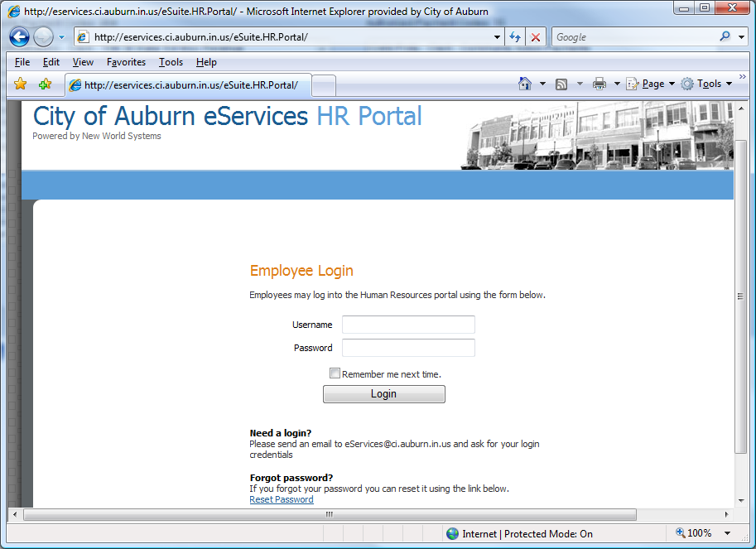756x549 pixels.
Task: Open the Tools gear command bar menu
Action: 707,84
